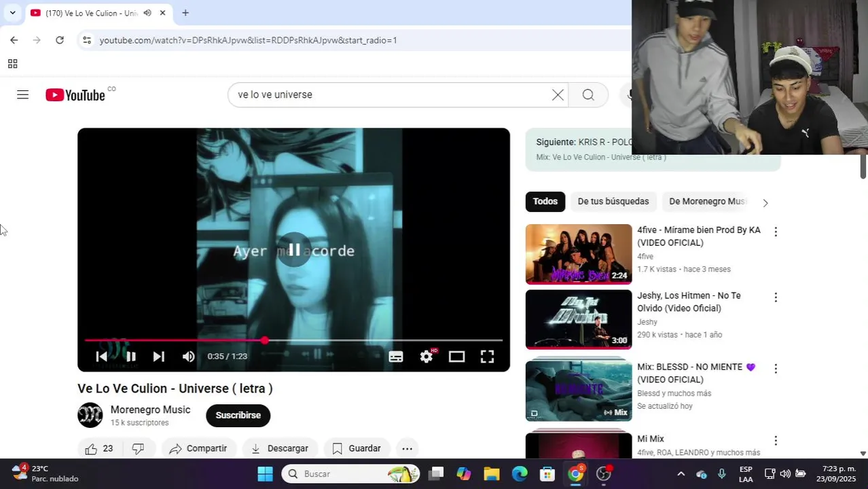Image resolution: width=868 pixels, height=489 pixels.
Task: Open the Mi Mix title link
Action: (x=651, y=439)
